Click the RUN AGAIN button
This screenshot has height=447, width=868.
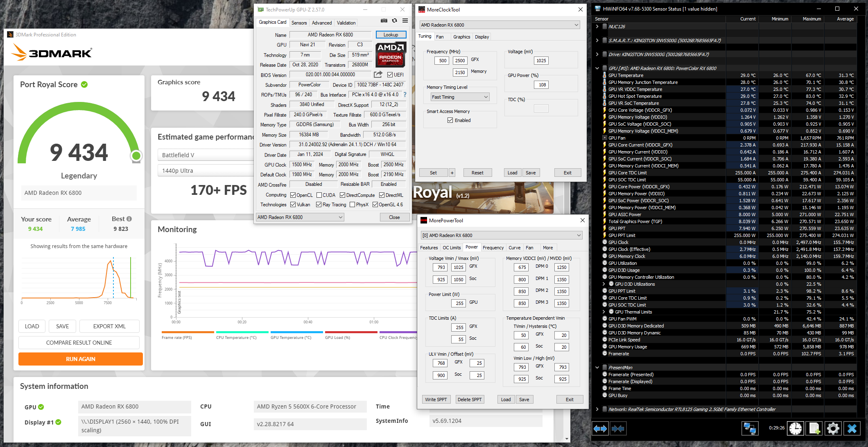click(81, 359)
